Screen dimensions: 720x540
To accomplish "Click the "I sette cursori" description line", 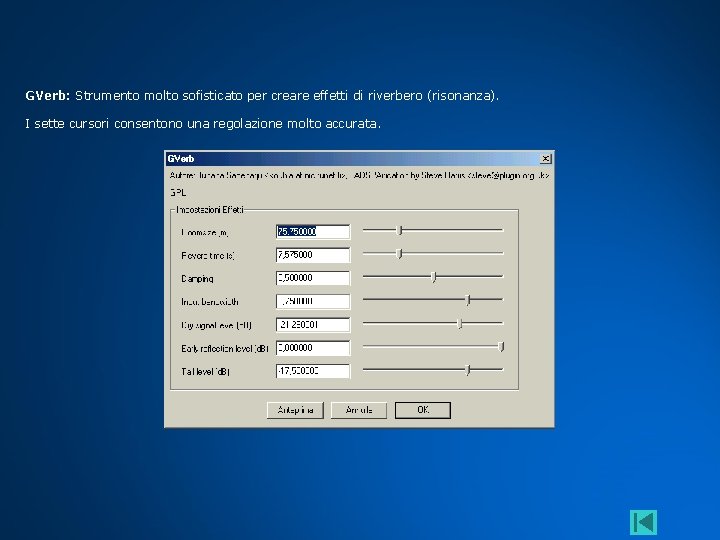I will (203, 124).
